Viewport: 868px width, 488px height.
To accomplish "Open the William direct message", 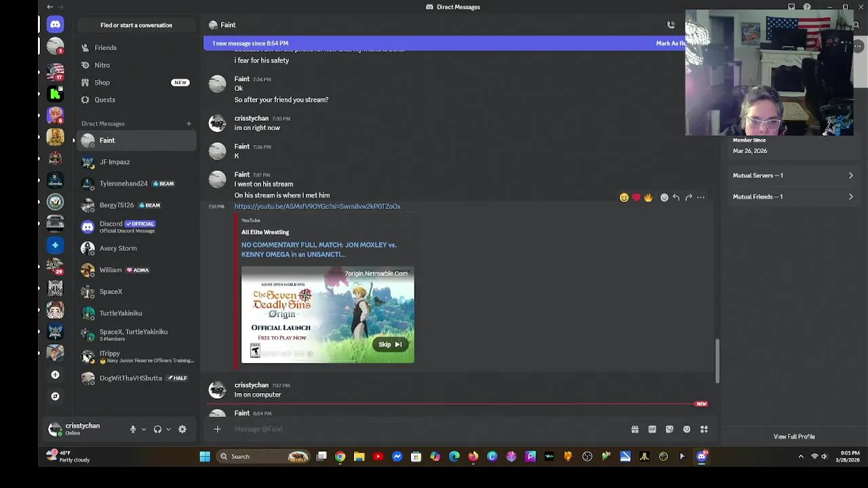I will coord(136,270).
